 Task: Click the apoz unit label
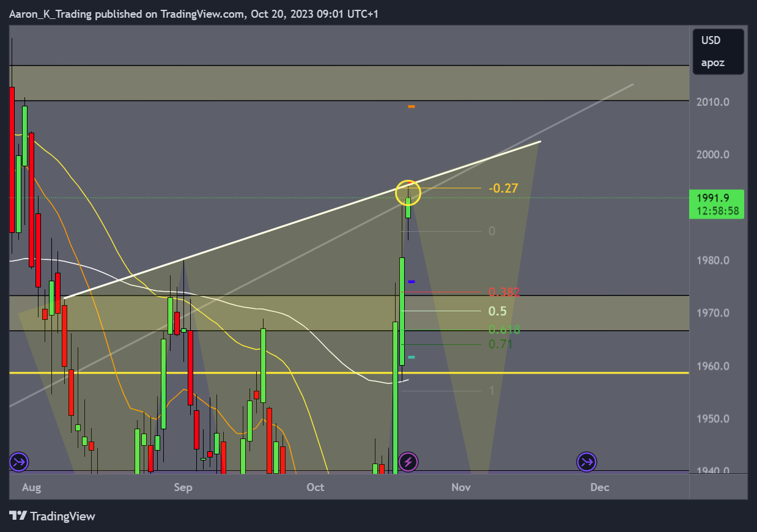(x=712, y=62)
